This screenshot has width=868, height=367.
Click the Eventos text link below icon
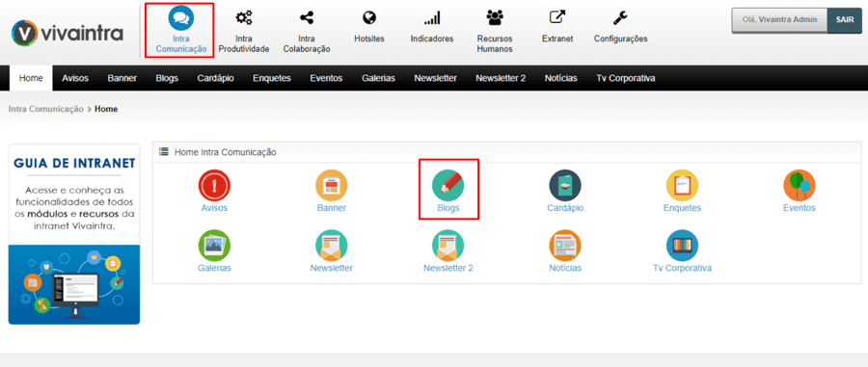click(x=800, y=208)
